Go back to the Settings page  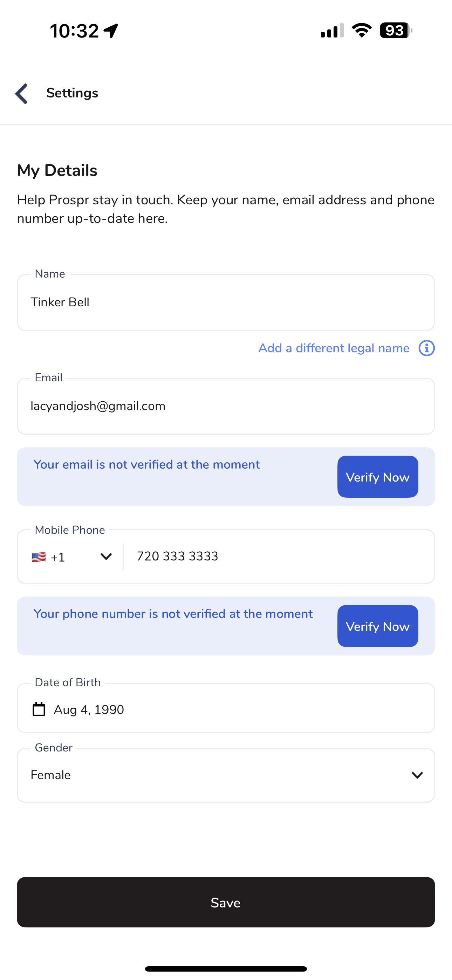pyautogui.click(x=72, y=93)
